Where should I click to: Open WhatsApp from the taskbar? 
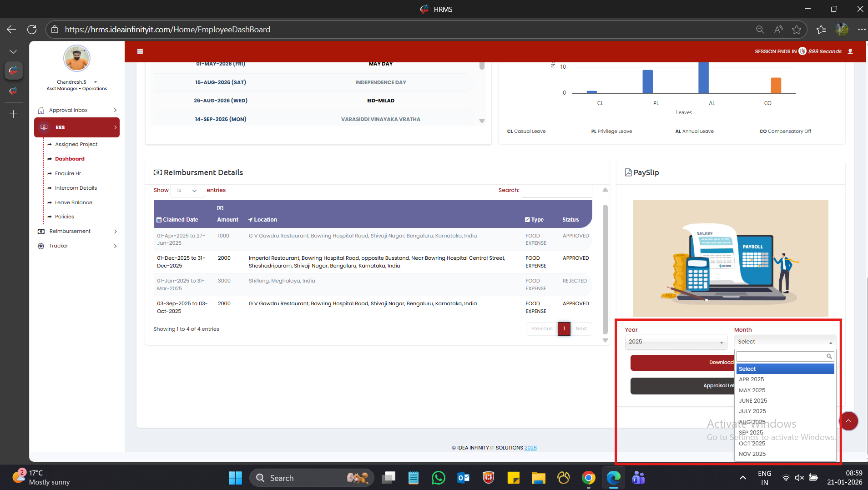coord(438,478)
